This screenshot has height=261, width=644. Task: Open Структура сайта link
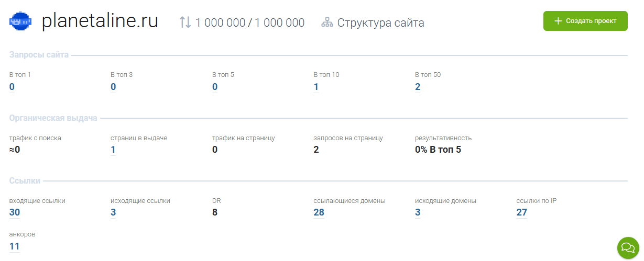pos(380,23)
